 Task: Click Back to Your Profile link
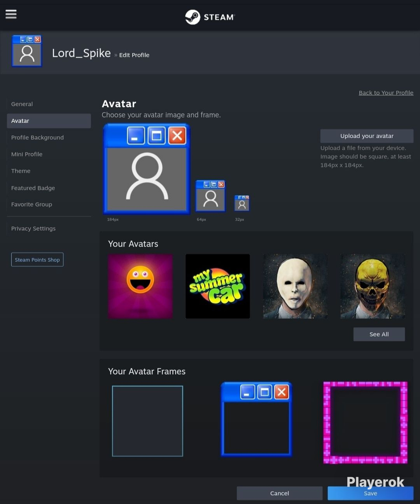[386, 93]
